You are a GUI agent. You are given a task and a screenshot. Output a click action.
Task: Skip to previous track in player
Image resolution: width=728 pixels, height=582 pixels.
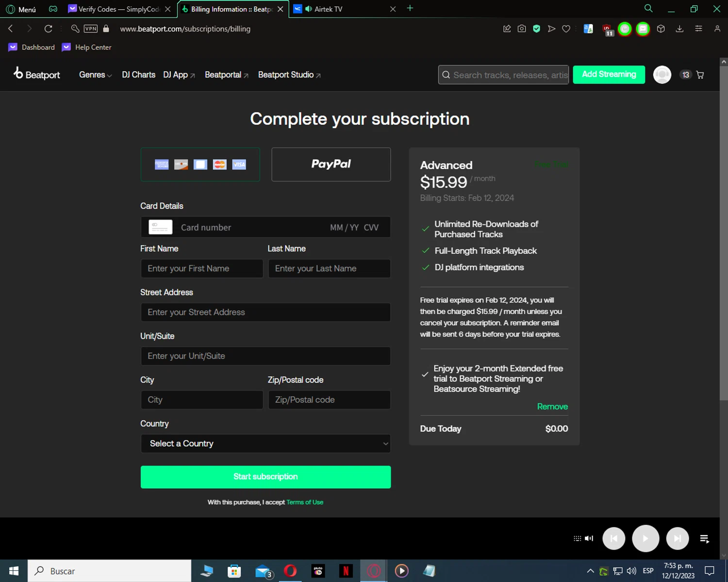click(x=614, y=538)
